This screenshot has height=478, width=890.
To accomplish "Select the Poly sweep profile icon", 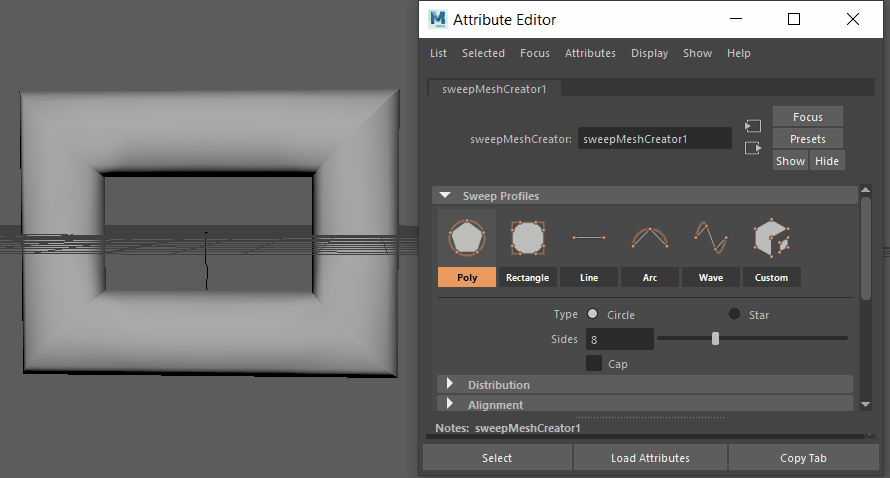I will coord(467,238).
